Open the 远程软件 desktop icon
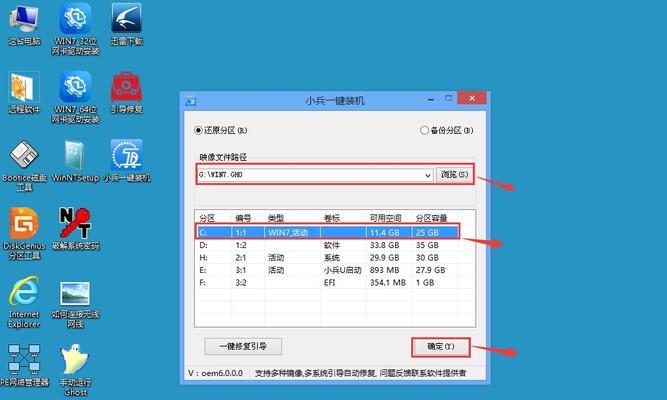Screen dimensions: 667x400 point(24,93)
